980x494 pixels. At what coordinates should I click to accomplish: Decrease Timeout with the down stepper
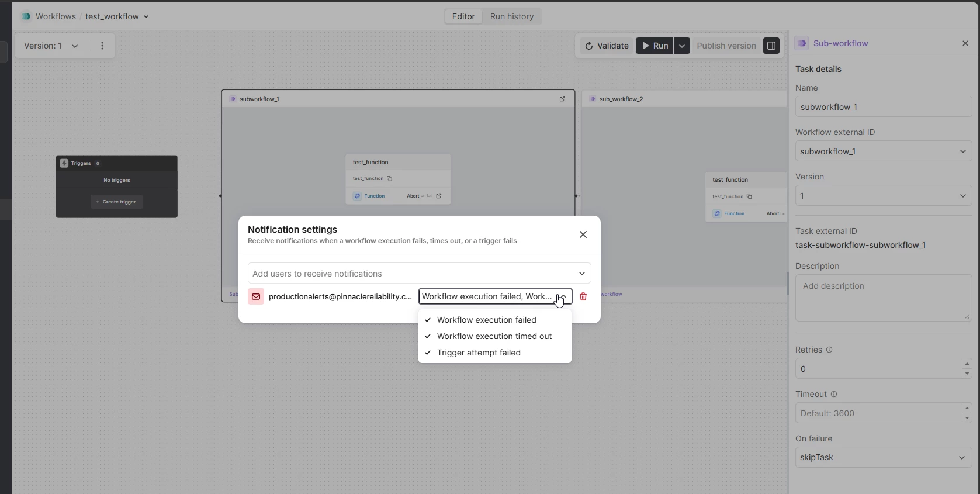tap(967, 418)
